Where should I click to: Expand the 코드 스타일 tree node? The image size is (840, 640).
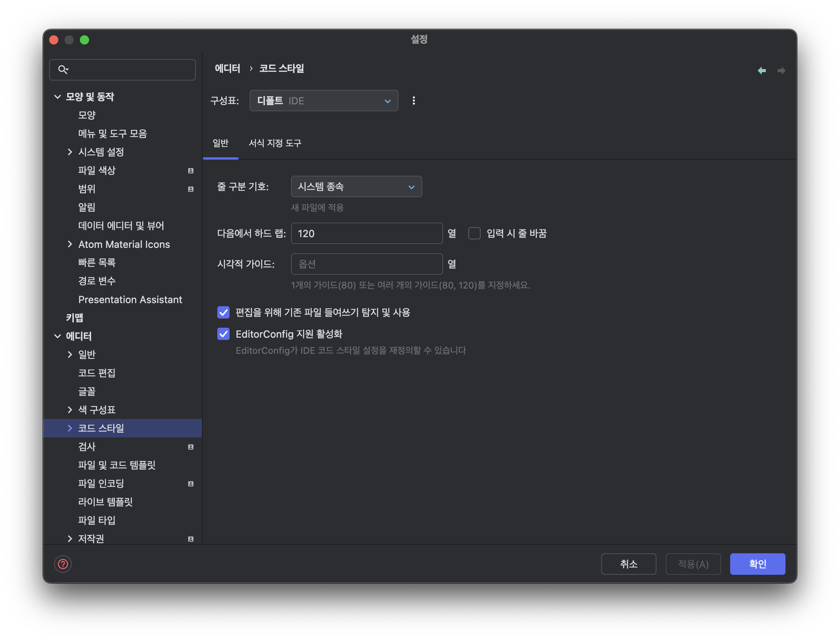tap(70, 428)
